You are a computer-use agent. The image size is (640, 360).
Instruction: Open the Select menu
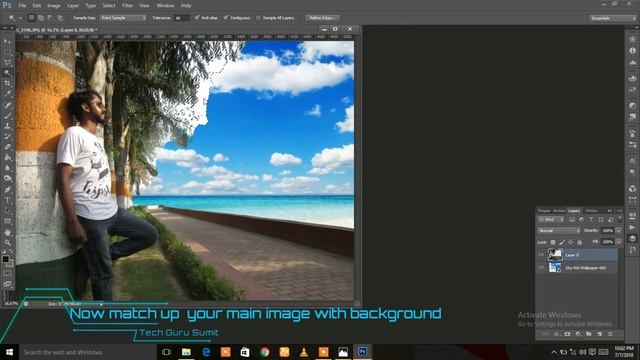coord(109,6)
